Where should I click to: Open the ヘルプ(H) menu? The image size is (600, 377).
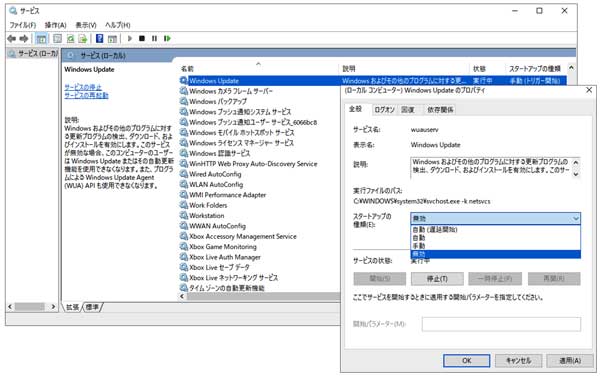pos(117,25)
